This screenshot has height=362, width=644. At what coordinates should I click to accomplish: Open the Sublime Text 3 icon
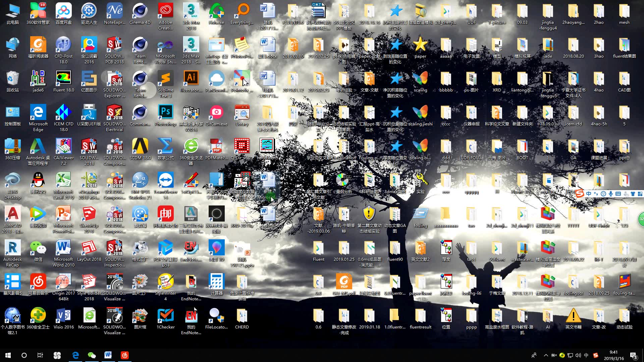coord(165,78)
